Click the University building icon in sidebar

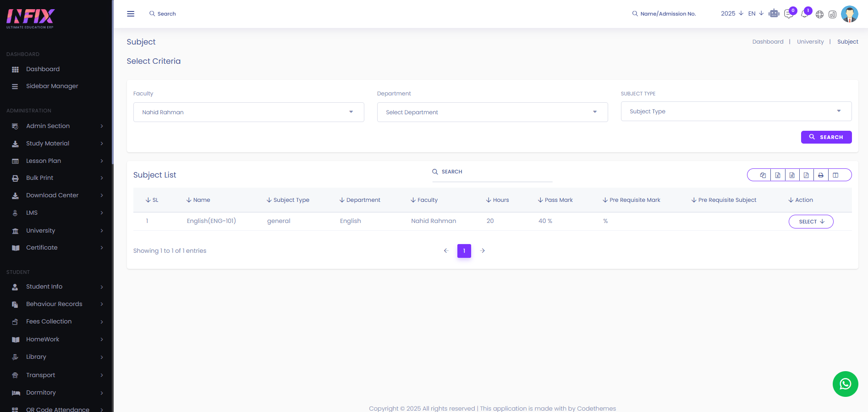coord(15,231)
